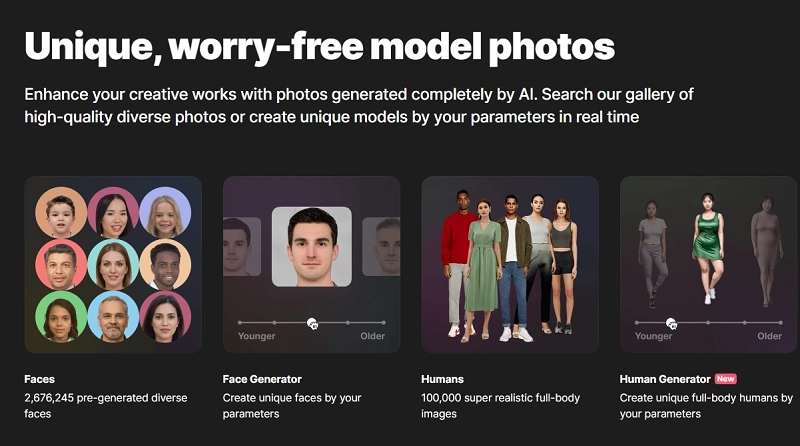Select the girl face on green circle
Screen dimensions: 800x446
[x=61, y=317]
